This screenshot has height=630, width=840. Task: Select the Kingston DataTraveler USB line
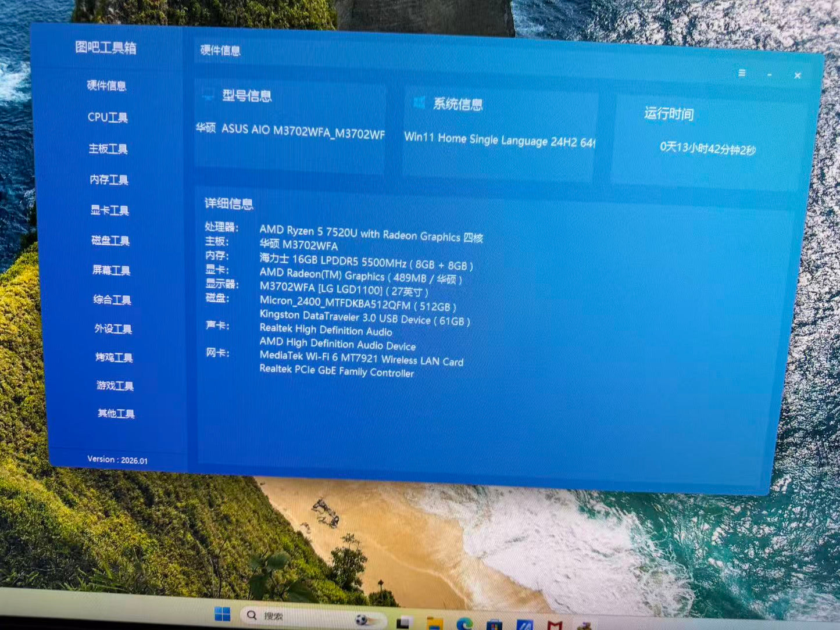[x=364, y=317]
